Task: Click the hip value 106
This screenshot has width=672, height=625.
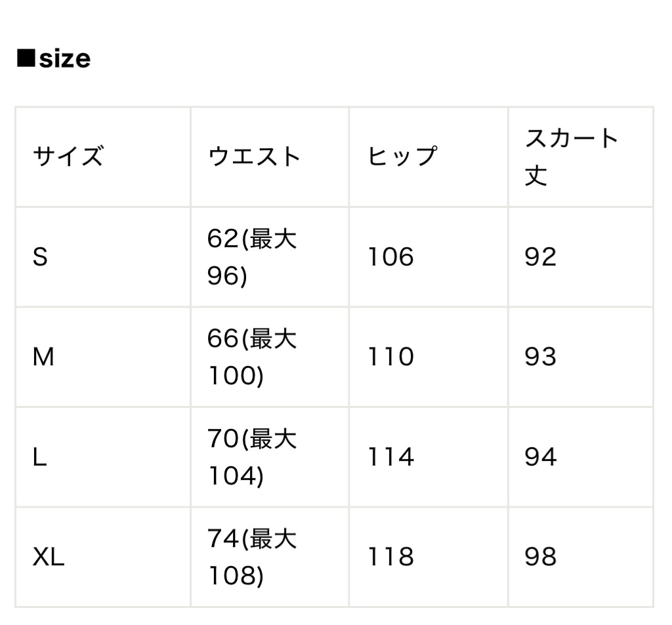Action: coord(390,256)
